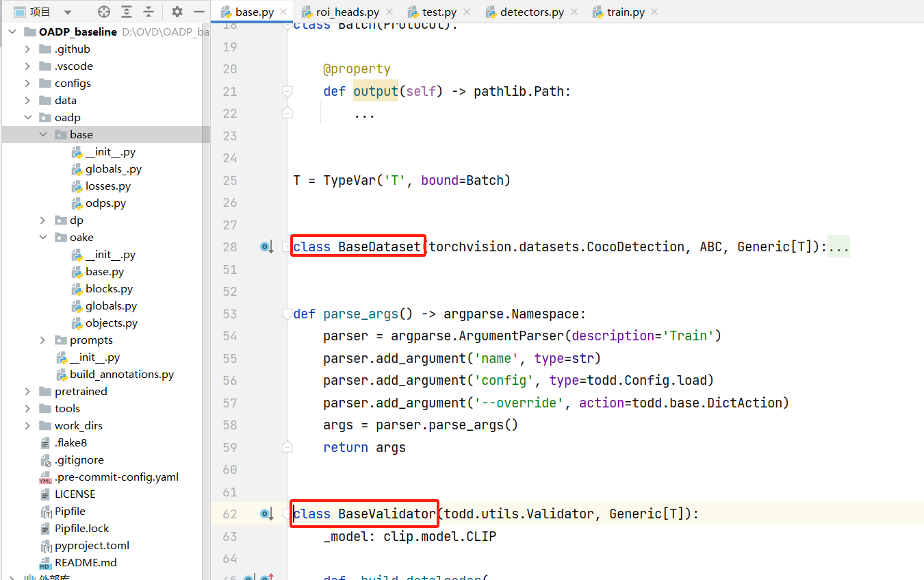Select globals_.py in base folder
The image size is (924, 580).
click(x=114, y=169)
